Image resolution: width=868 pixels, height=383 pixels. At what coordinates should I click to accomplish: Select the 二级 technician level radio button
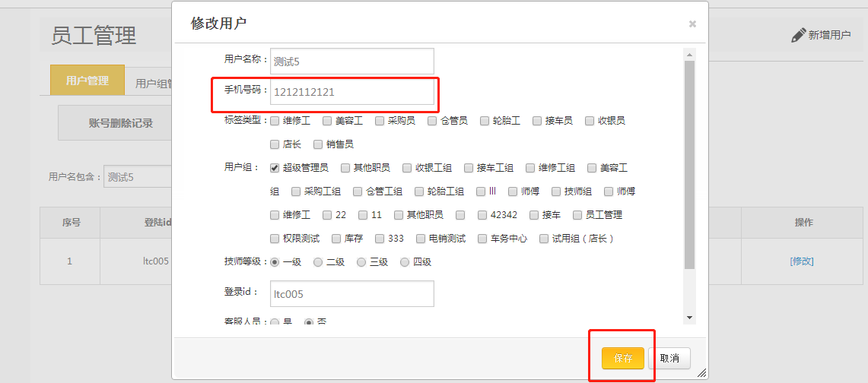pos(319,262)
